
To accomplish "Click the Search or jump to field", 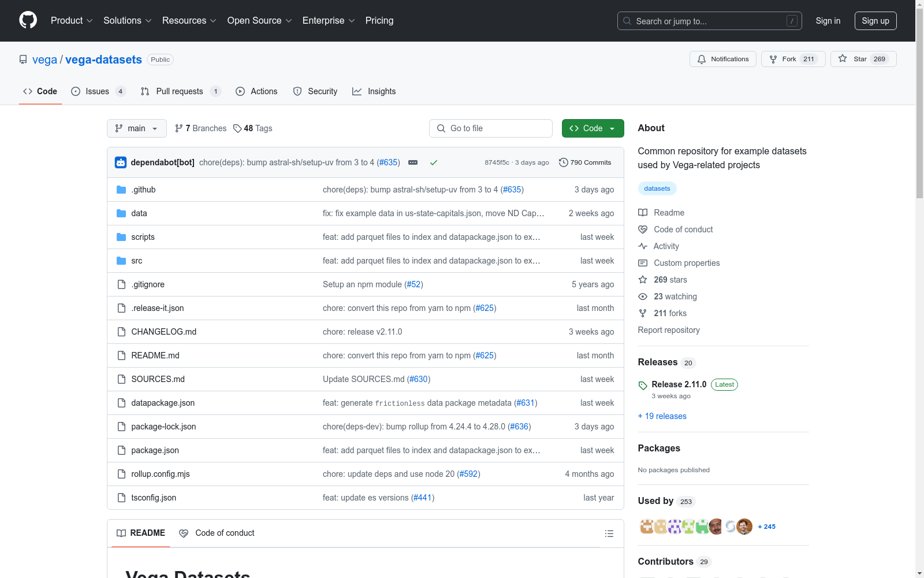I will 710,21.
